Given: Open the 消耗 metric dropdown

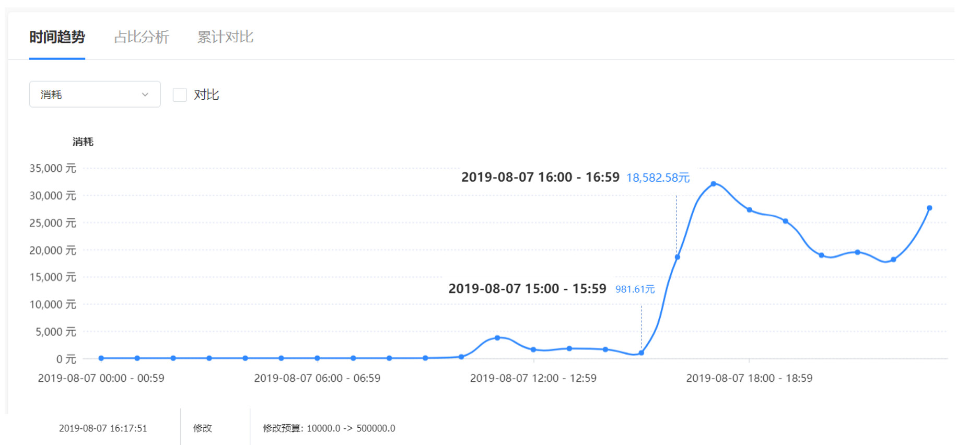Looking at the screenshot, I should click(95, 94).
